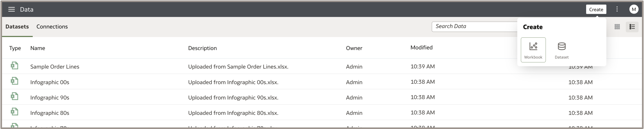644x129 pixels.
Task: Open the Infographic 90s dataset
Action: [50, 98]
